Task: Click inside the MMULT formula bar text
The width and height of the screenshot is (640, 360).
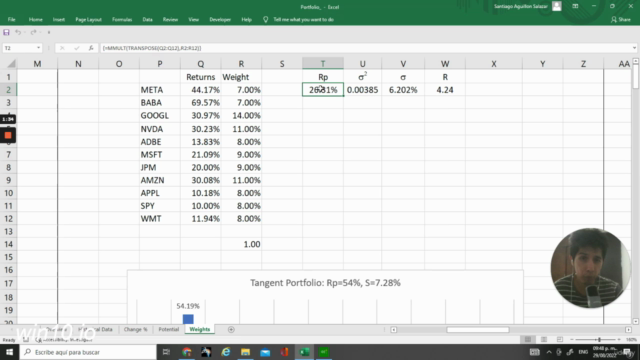Action: [x=152, y=48]
